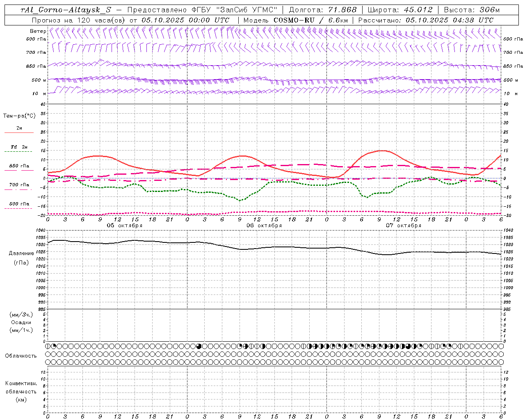Screen dimensions: 525x420
Task: Click the Ветер wind panel label
Action: 38,31
